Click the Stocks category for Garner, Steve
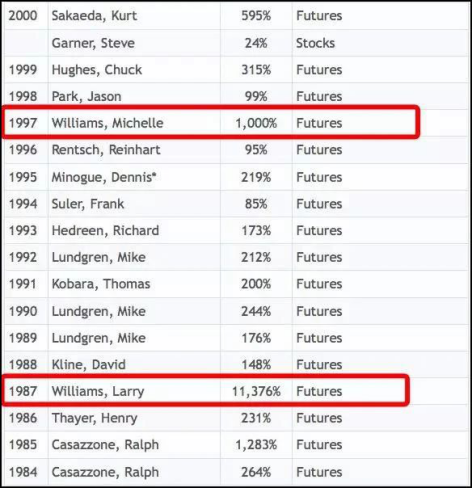Image resolution: width=472 pixels, height=488 pixels. pos(315,43)
